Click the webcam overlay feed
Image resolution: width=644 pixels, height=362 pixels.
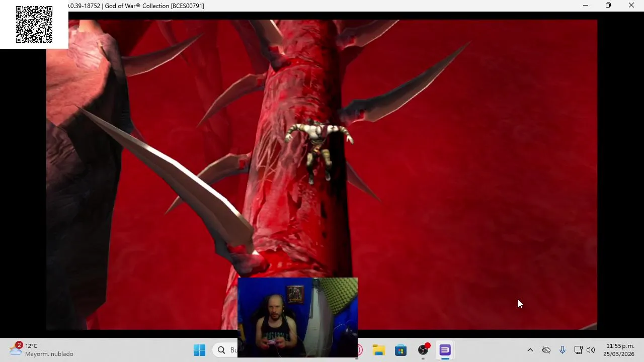pyautogui.click(x=297, y=317)
